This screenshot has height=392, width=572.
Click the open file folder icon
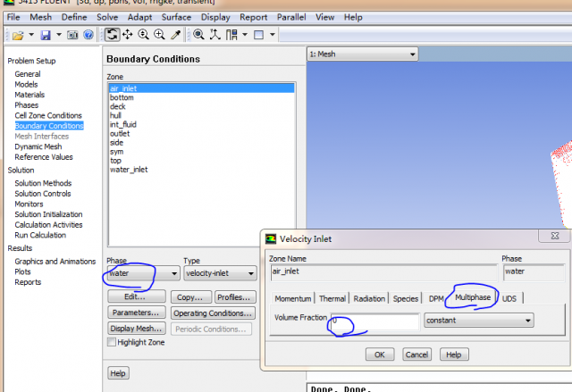17,35
